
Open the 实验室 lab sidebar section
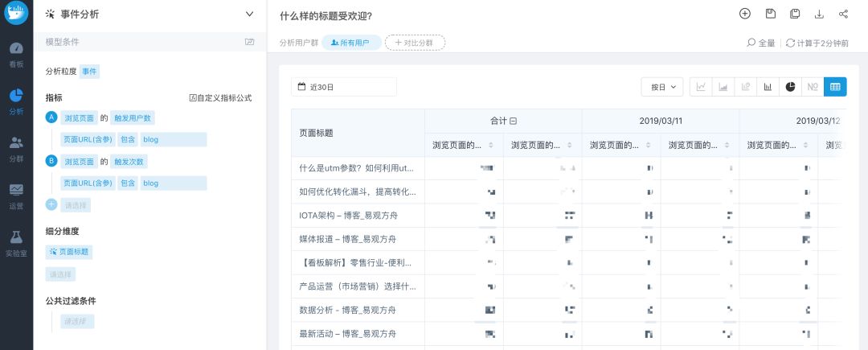pos(16,241)
